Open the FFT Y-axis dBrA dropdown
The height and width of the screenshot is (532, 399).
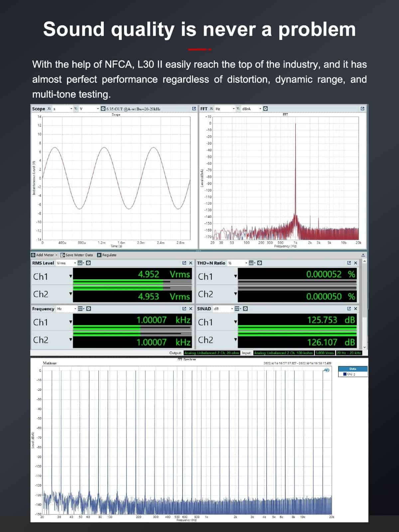pos(260,109)
